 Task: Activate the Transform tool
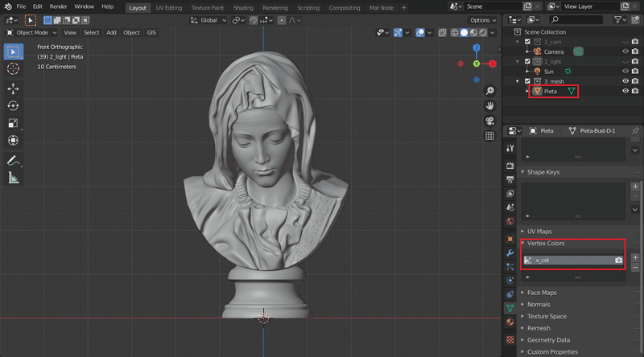(13, 141)
